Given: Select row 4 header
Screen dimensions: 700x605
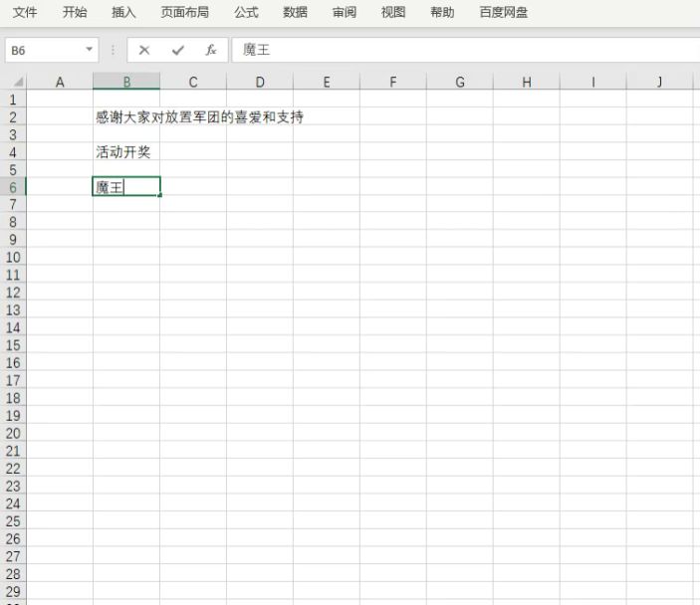Looking at the screenshot, I should point(12,152).
